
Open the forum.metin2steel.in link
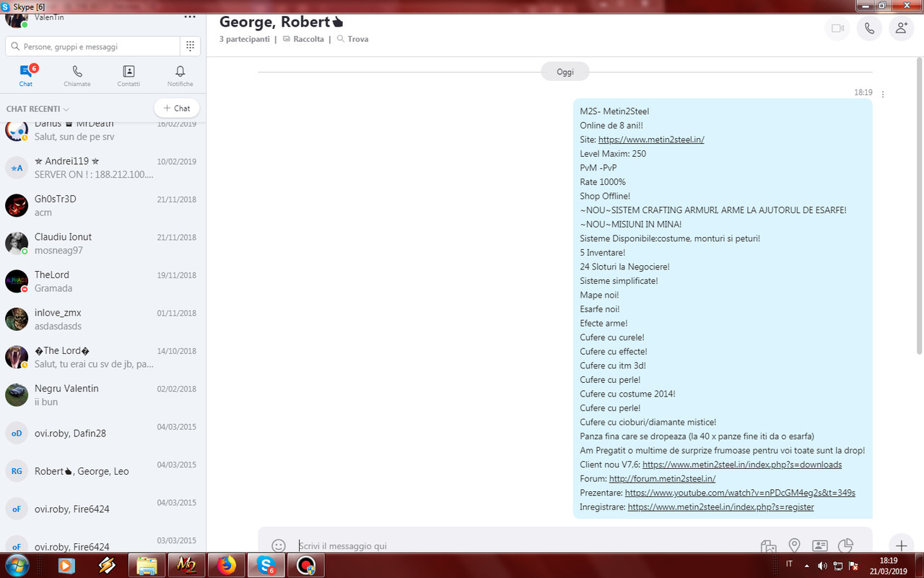click(662, 478)
